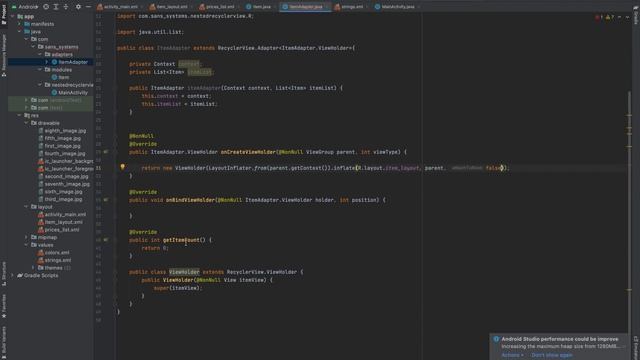Expand the mipmap folder
The height and width of the screenshot is (360, 640).
27,238
